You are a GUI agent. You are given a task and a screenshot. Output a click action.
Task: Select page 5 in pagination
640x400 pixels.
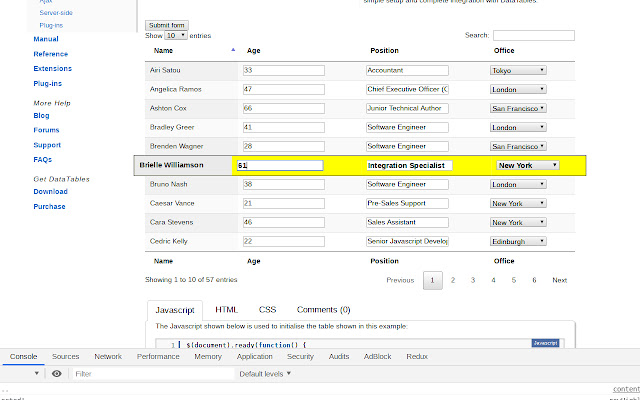(x=514, y=280)
